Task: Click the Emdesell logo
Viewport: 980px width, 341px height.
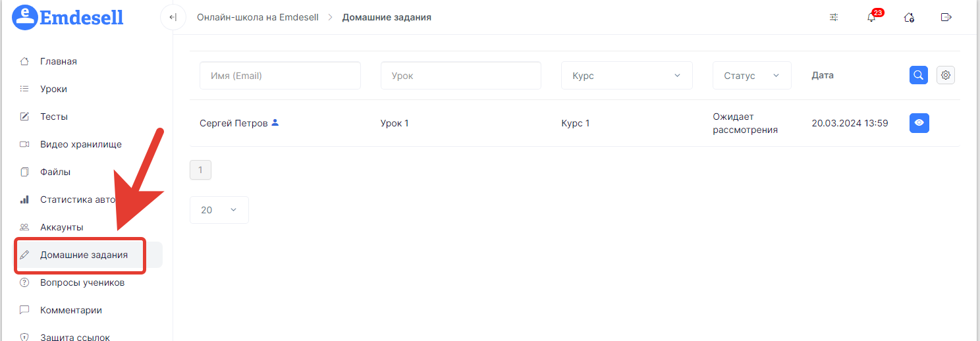Action: coord(68,17)
